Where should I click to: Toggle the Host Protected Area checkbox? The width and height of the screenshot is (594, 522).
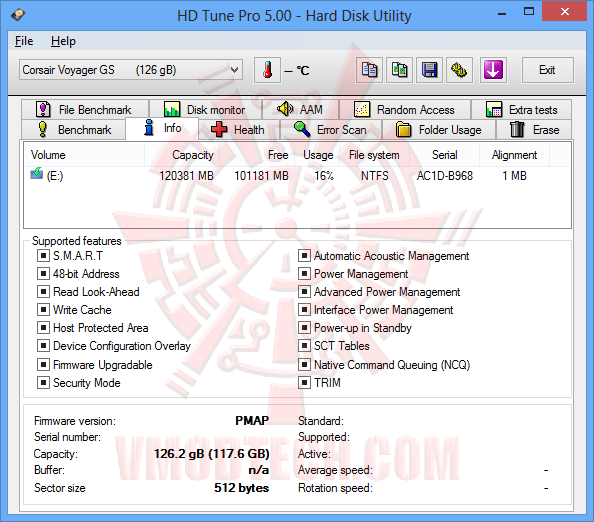[x=43, y=328]
